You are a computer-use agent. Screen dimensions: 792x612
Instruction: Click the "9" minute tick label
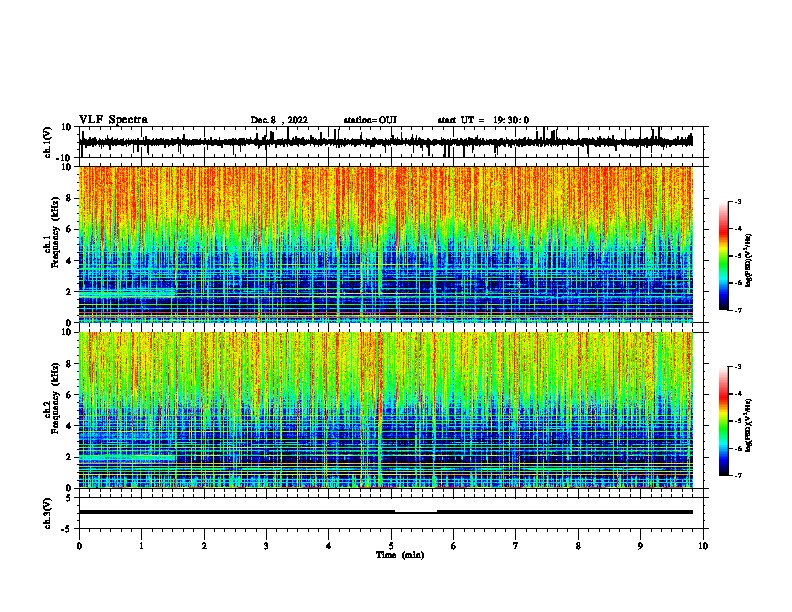[x=640, y=546]
